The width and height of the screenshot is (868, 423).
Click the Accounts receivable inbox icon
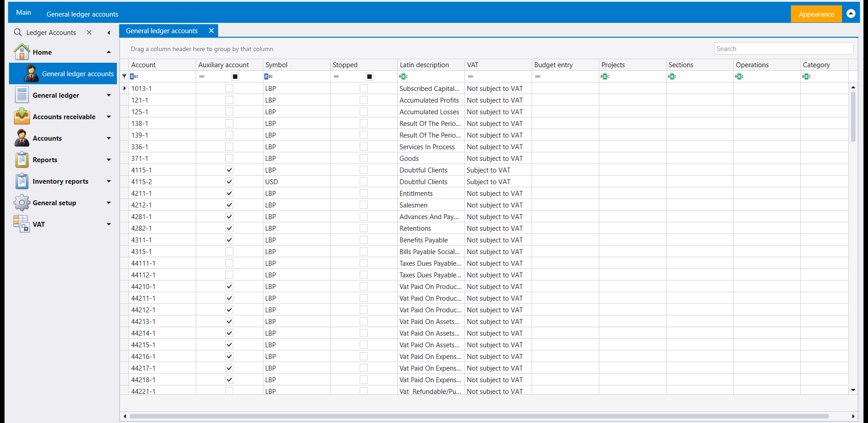(x=22, y=117)
